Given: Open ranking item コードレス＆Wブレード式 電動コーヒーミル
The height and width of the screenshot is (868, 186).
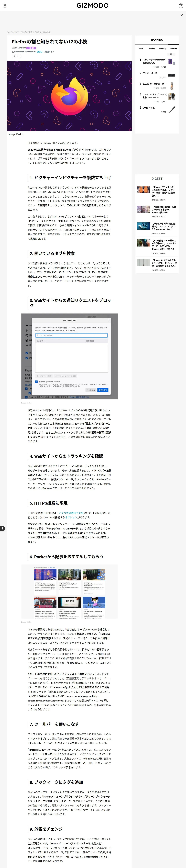Looking at the screenshot, I should pyautogui.click(x=155, y=96).
